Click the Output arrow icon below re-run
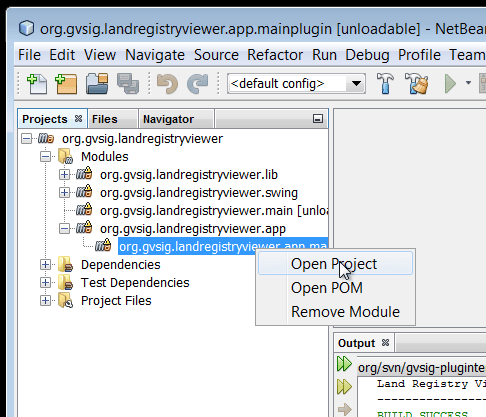The width and height of the screenshot is (486, 417). pos(344,409)
